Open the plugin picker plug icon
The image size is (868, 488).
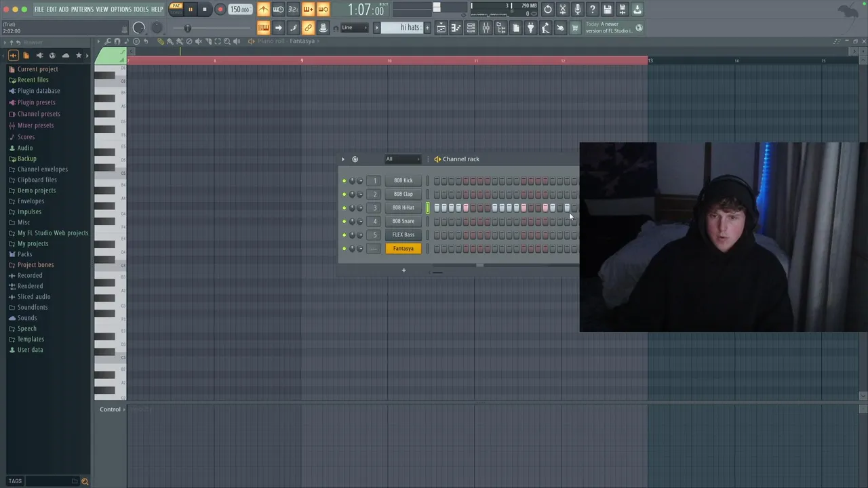point(530,28)
